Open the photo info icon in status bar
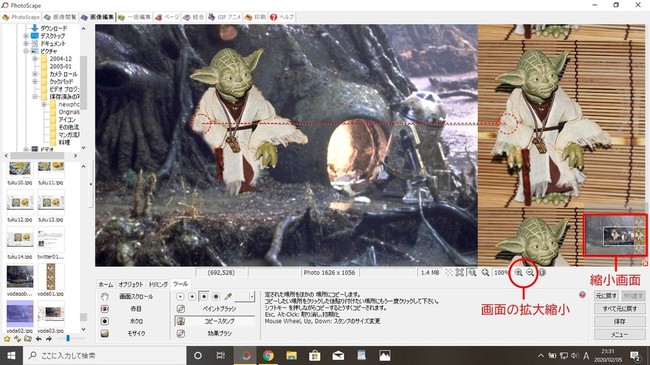Screen dimensions: 650x365 tap(541, 273)
